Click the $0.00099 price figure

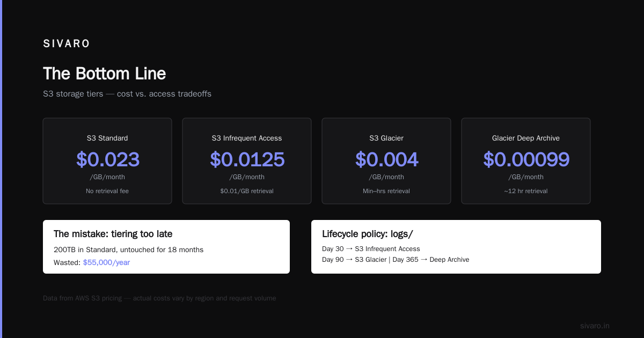click(x=526, y=159)
